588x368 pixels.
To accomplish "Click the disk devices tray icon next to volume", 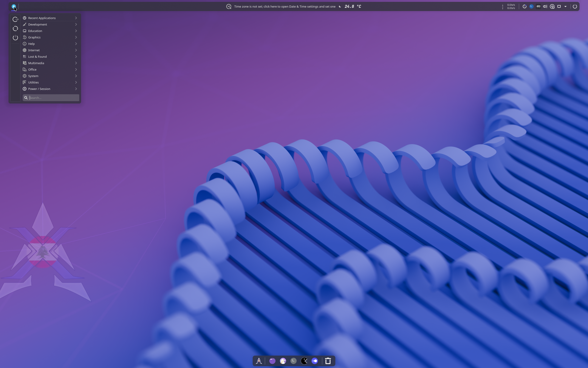I will tap(552, 7).
